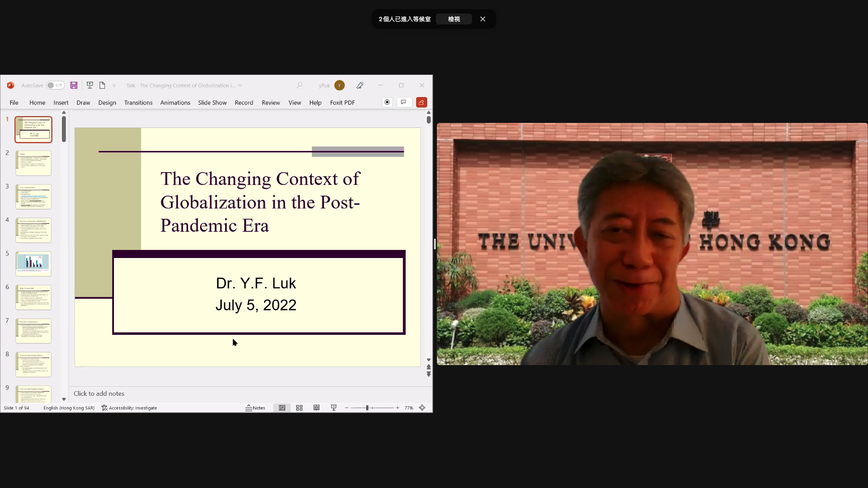
Task: Toggle the AutoSave switch
Action: (x=55, y=85)
